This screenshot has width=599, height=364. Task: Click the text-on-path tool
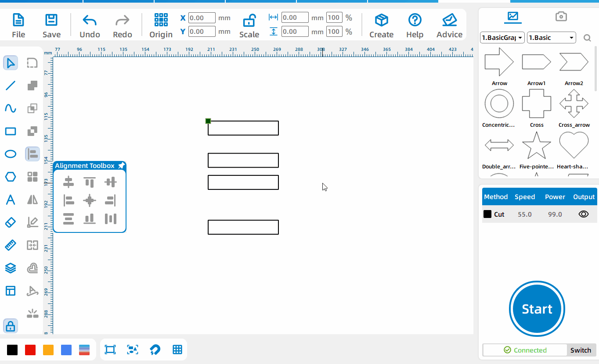[x=32, y=291]
